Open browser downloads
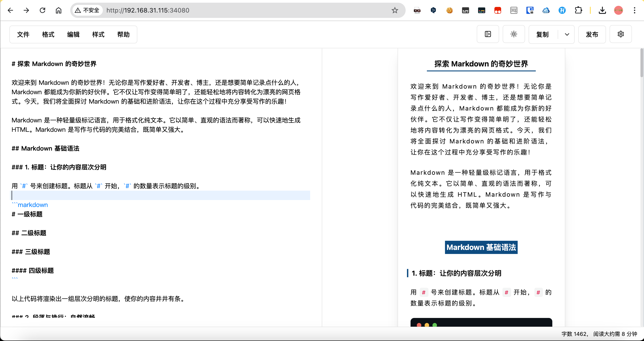 tap(602, 10)
